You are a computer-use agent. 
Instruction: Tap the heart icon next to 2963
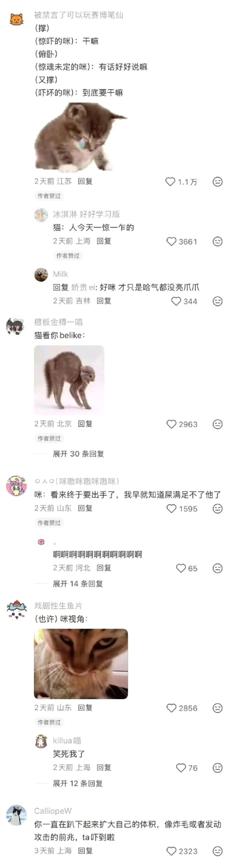171,424
